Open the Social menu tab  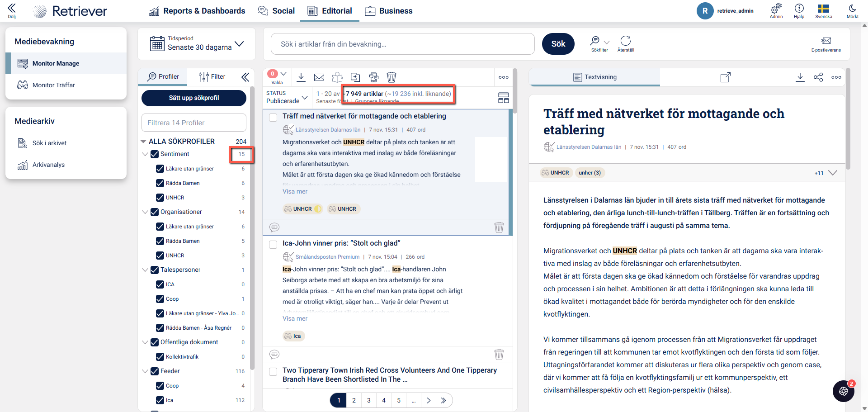point(276,11)
